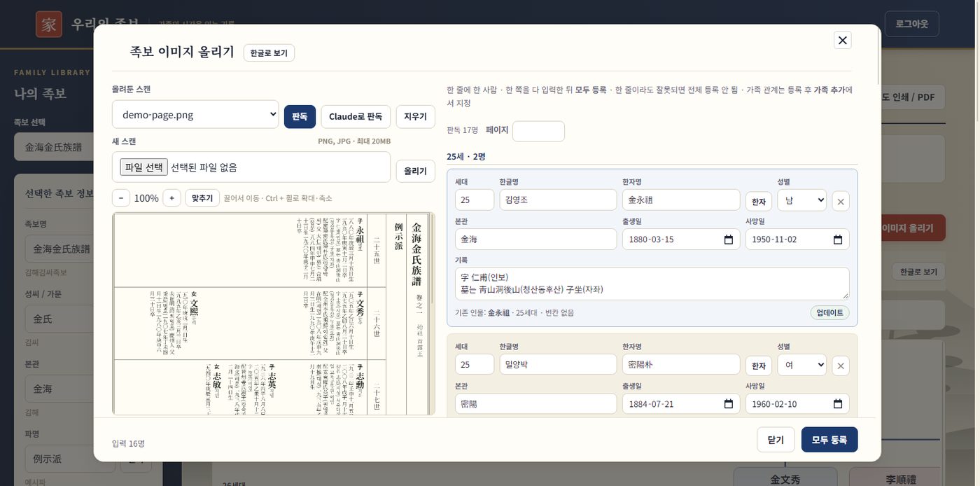Open the uploaded scan dropdown demo-page.png
This screenshot has height=486, width=980.
click(195, 115)
